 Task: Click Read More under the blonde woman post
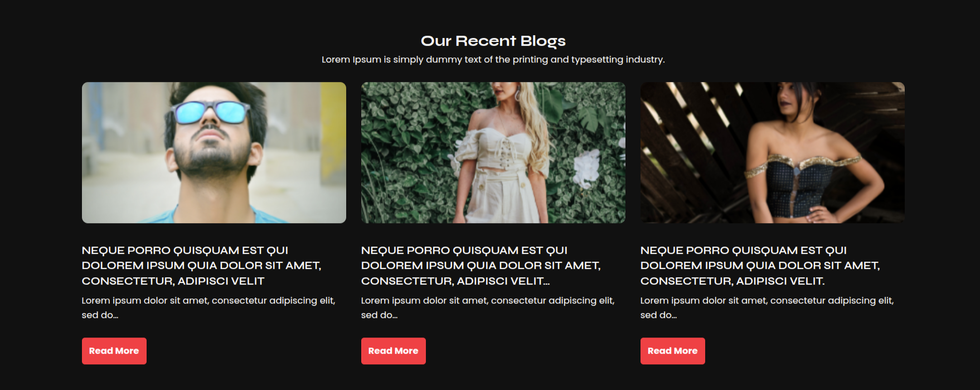coord(394,351)
